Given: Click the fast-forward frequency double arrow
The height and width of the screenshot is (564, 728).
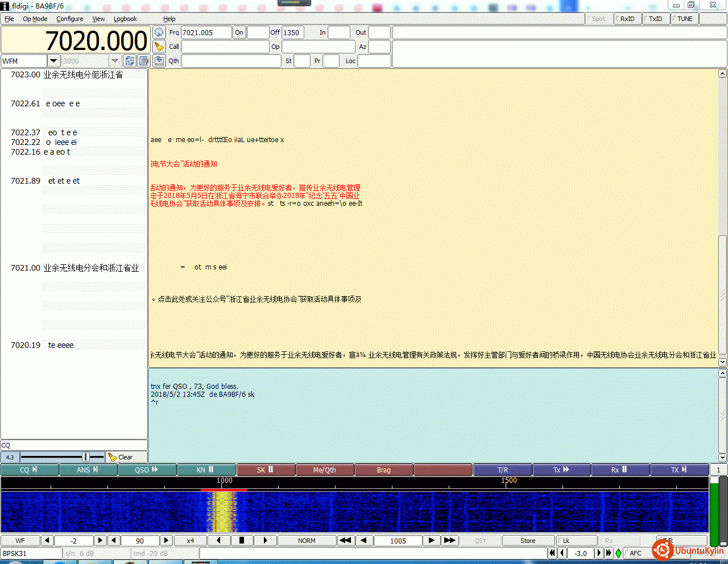Looking at the screenshot, I should 449,541.
